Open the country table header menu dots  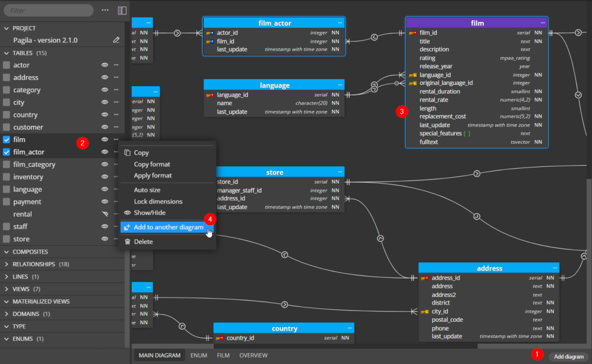(350, 328)
